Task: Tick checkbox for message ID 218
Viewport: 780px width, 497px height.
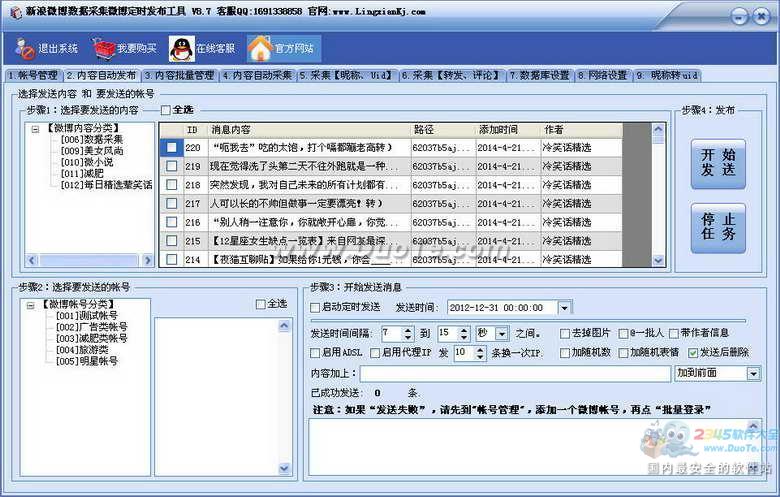Action: point(172,185)
